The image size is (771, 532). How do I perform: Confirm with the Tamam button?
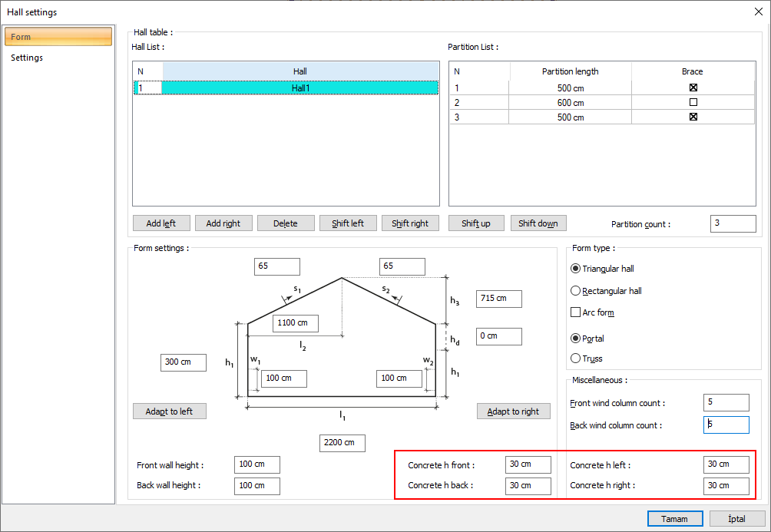coord(674,519)
